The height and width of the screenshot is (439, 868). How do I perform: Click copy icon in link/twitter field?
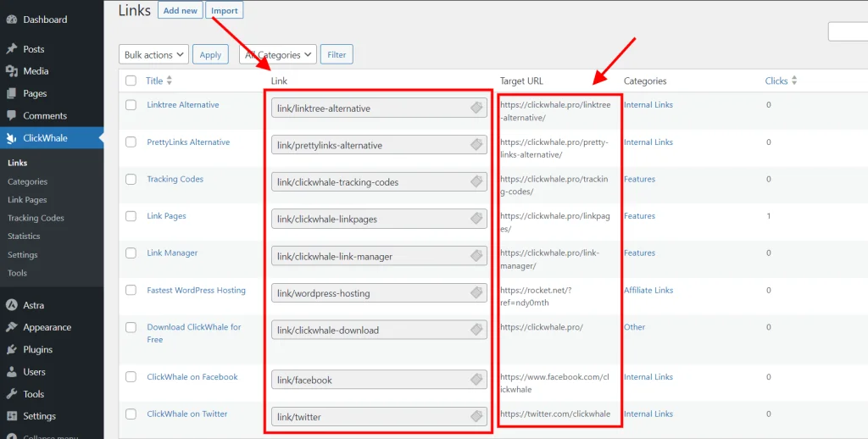pos(476,416)
